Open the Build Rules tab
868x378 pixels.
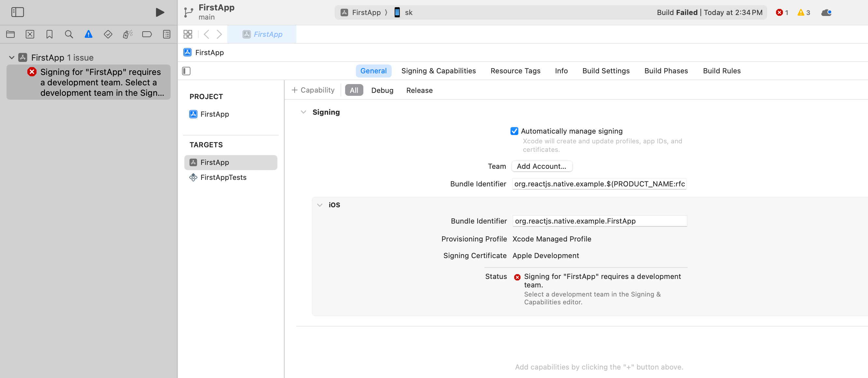722,71
